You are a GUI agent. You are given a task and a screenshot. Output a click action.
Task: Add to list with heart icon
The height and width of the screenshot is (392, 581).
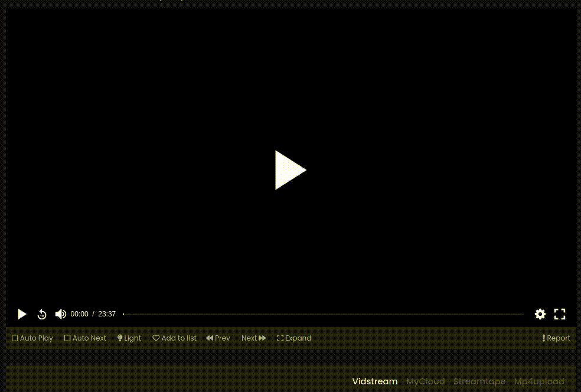click(x=174, y=338)
